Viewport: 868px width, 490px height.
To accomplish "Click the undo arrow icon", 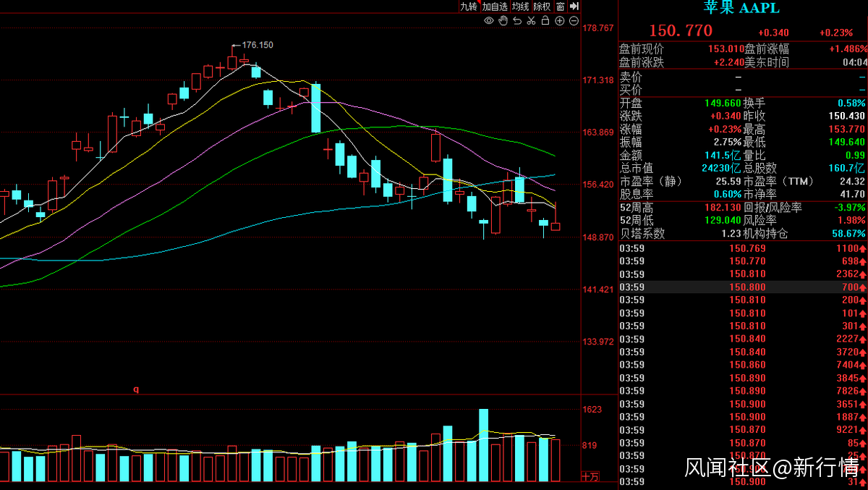I will click(x=517, y=21).
